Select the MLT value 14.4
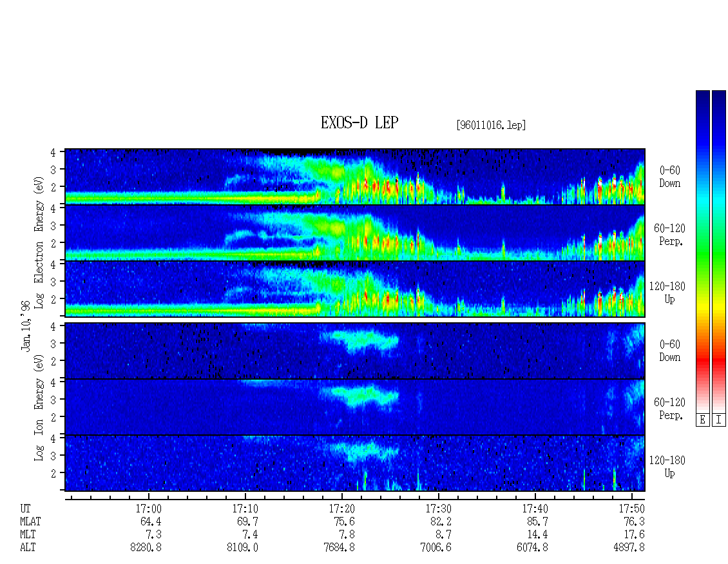728x564 pixels. tap(537, 535)
